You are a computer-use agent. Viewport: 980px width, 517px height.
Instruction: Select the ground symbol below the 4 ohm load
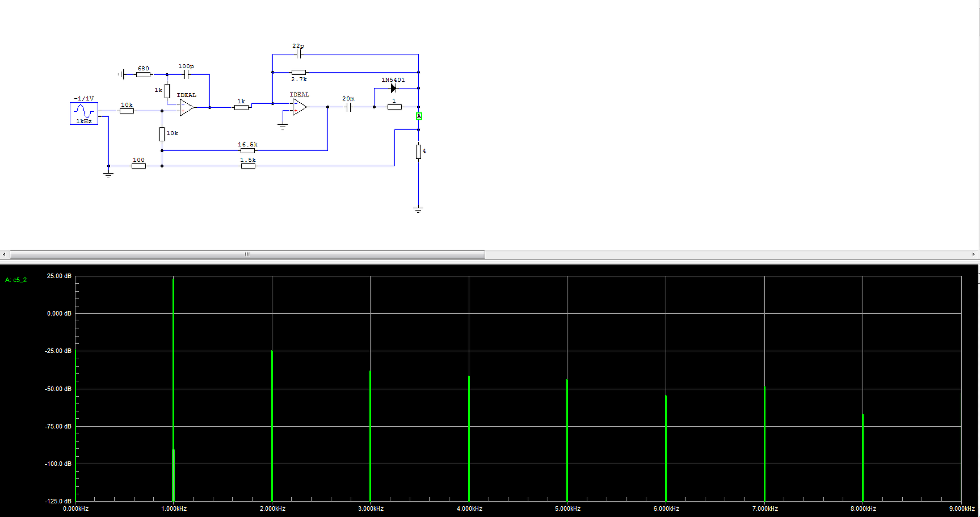(418, 210)
